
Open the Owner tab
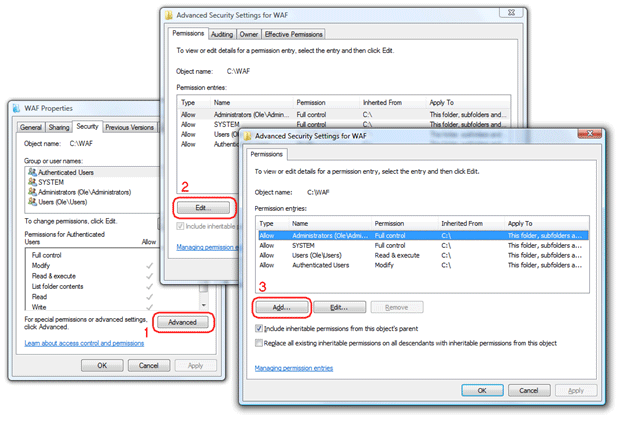[x=250, y=33]
